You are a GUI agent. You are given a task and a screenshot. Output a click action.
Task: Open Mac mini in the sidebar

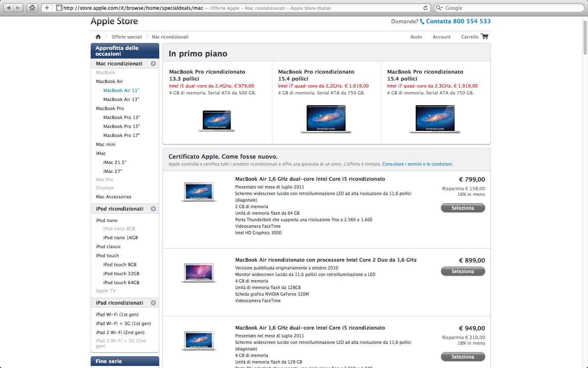click(106, 144)
